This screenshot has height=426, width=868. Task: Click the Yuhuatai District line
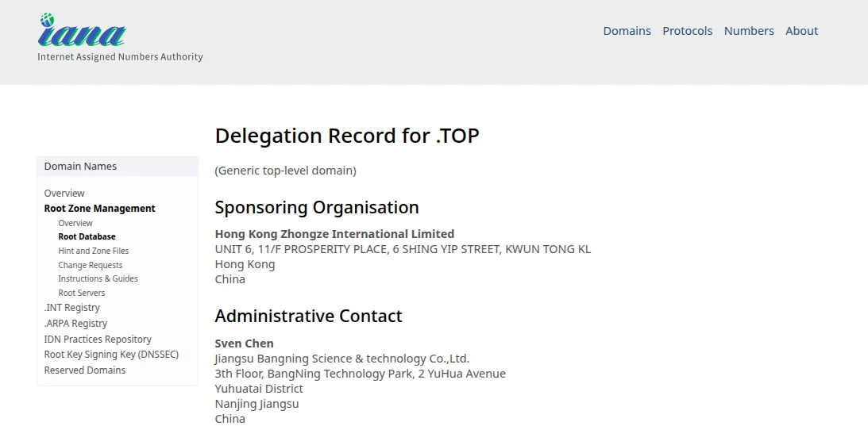(x=259, y=389)
